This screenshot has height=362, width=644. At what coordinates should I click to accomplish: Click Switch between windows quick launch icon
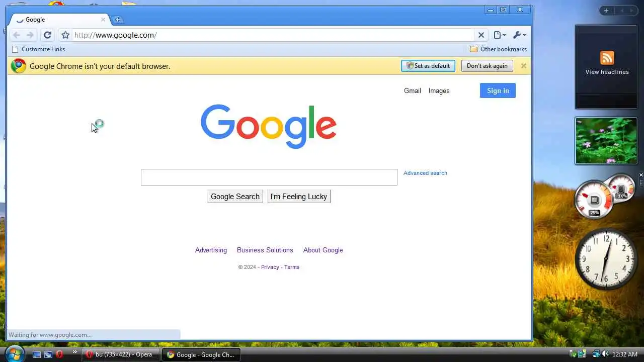point(48,354)
